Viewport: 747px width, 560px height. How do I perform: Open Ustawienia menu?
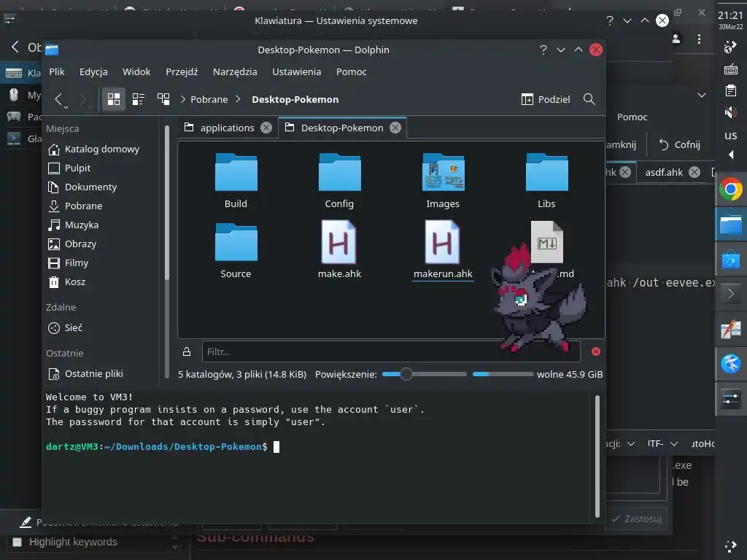(x=296, y=71)
